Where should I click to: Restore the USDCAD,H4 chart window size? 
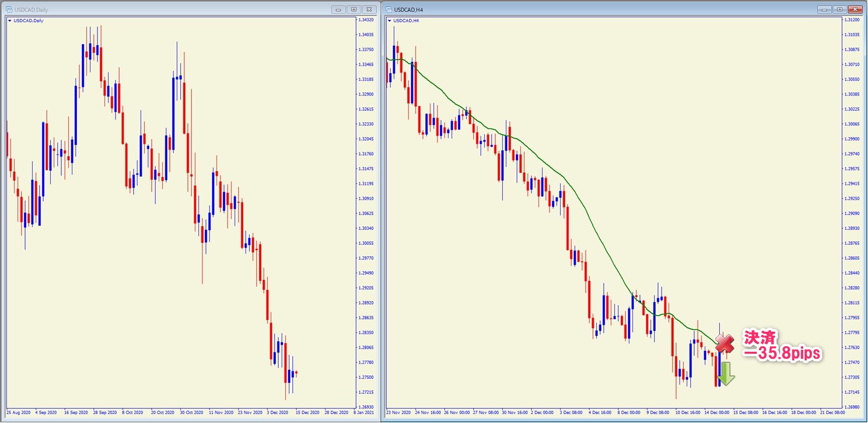coord(839,10)
